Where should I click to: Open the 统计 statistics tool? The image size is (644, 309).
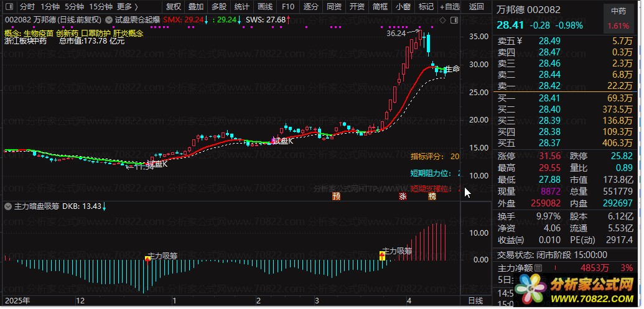(242, 7)
